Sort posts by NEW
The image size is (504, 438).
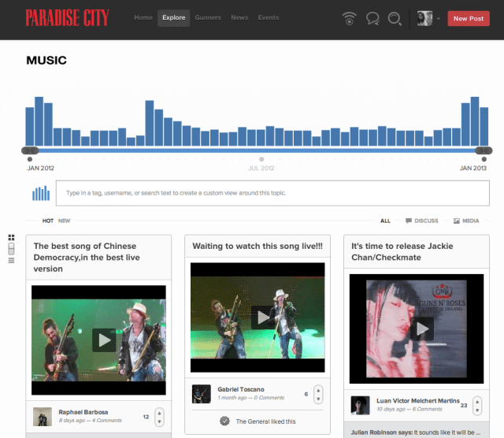point(64,221)
